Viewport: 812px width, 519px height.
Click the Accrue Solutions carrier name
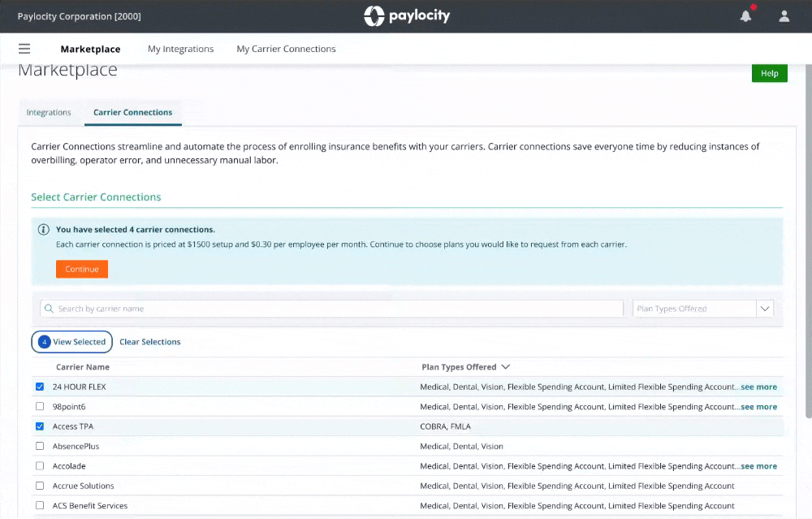pyautogui.click(x=84, y=486)
